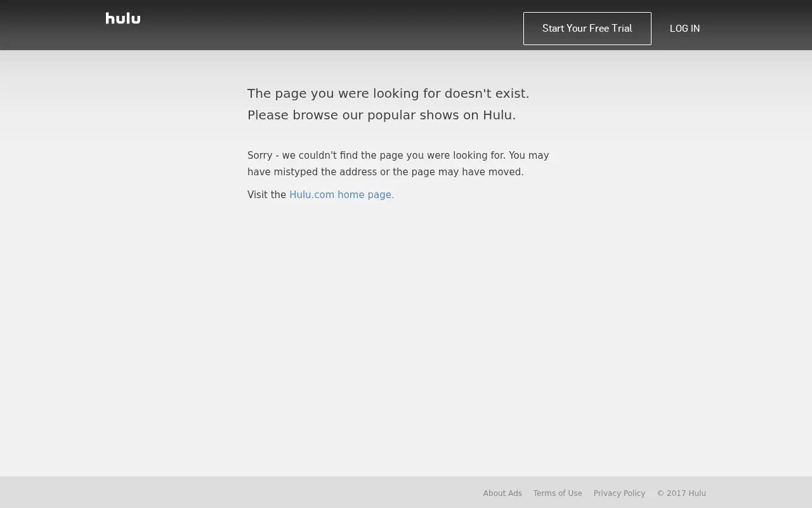This screenshot has height=508, width=812.
Task: Click the paragraph starting 'Sorry - we couldn't find'
Action: (398, 164)
